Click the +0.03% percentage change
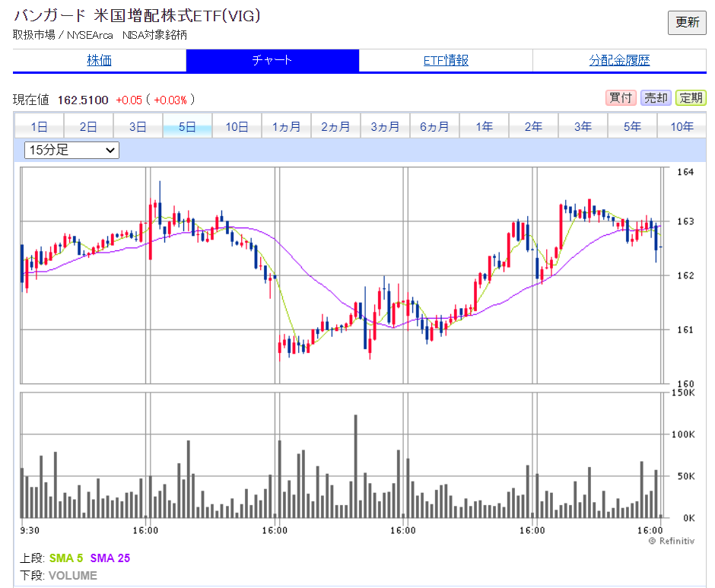Viewport: 715px width, 588px height. tap(170, 100)
